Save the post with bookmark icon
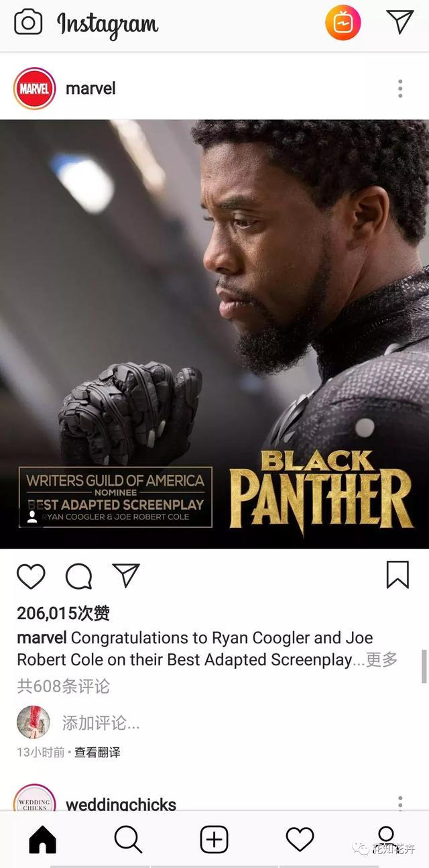429x868 pixels. (397, 575)
